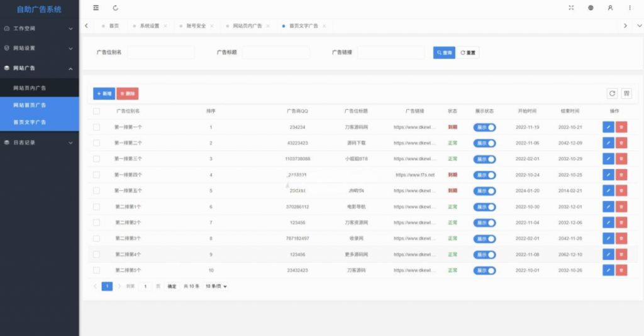Toggle display switch for 第一排第二个 row
644x336 pixels.
(484, 143)
